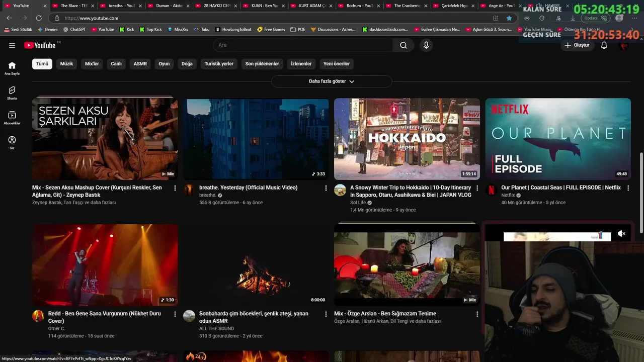Click the Oluştur create button
Viewport: 644px width, 362px height.
coord(577,45)
